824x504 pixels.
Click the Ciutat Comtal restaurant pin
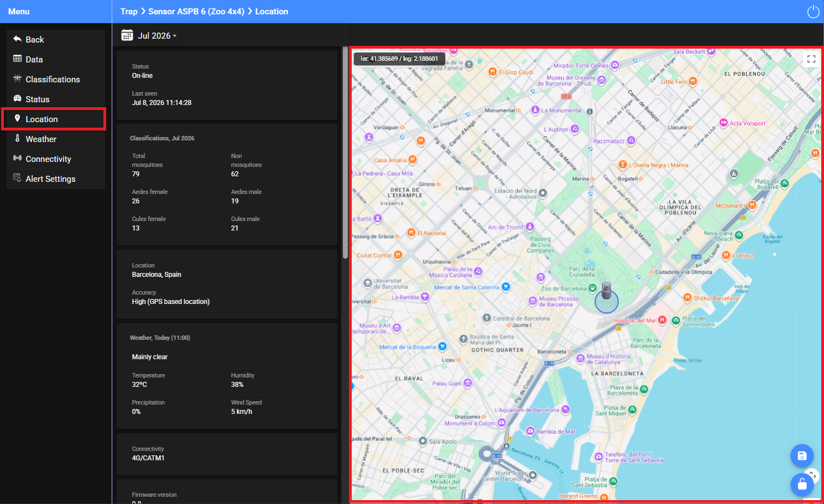pyautogui.click(x=398, y=255)
